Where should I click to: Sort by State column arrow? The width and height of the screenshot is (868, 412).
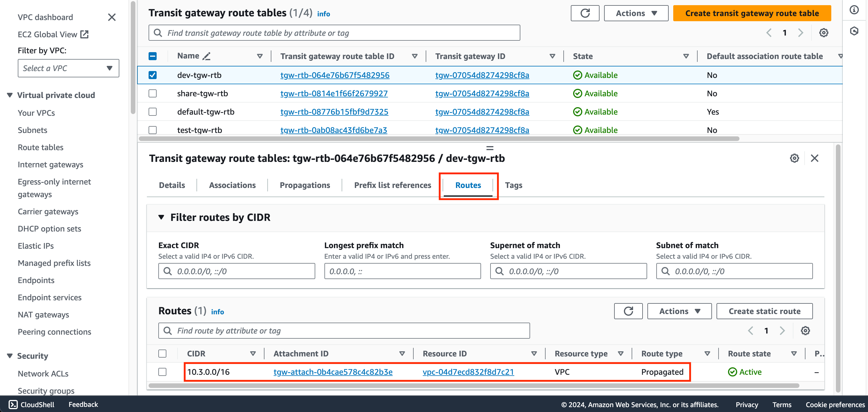686,56
